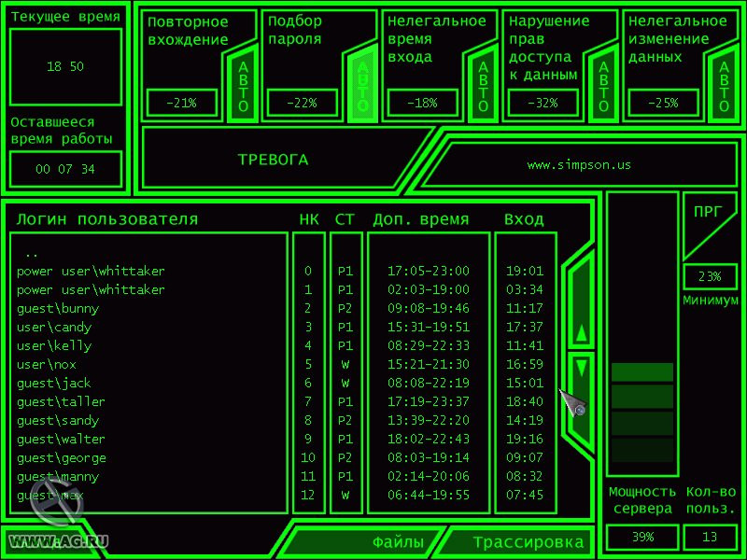Viewport: 747px width, 560px height.
Task: Click the -21% value under Повторное вхождение
Action: click(x=182, y=103)
